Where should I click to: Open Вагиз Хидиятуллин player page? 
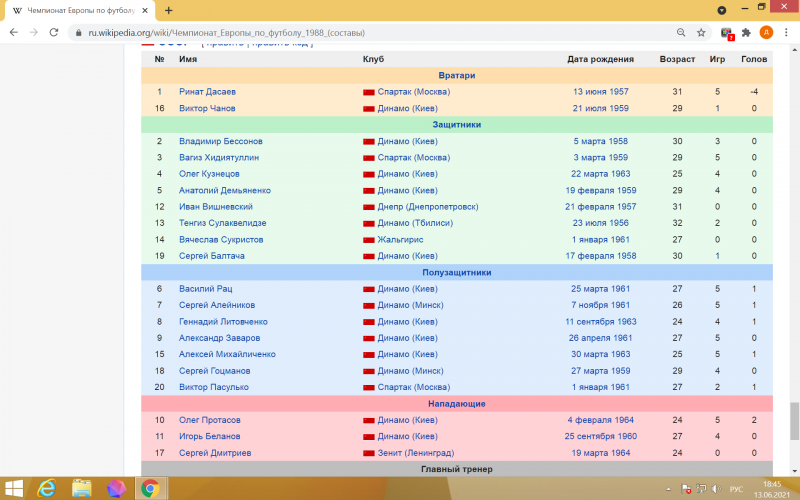click(218, 158)
